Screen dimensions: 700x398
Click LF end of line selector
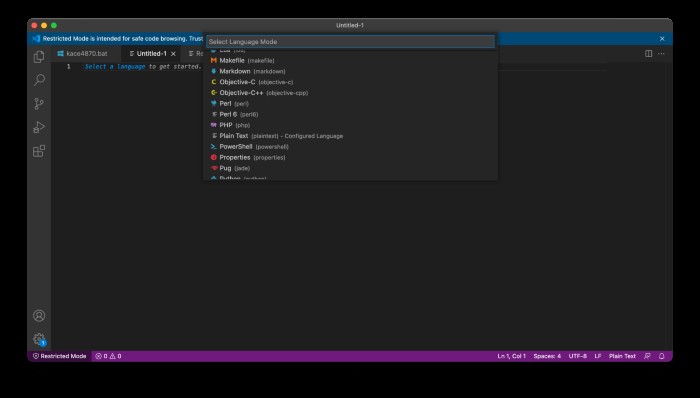(598, 356)
